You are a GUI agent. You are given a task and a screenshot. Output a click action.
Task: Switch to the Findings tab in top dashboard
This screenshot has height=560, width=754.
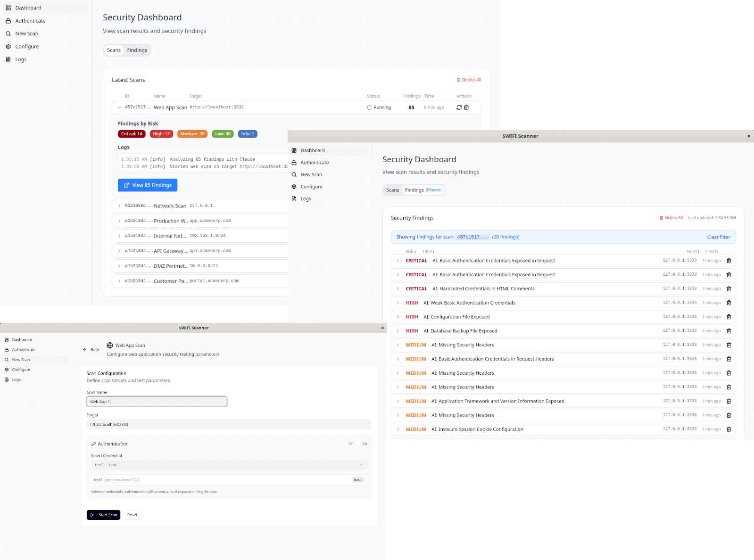coord(137,50)
